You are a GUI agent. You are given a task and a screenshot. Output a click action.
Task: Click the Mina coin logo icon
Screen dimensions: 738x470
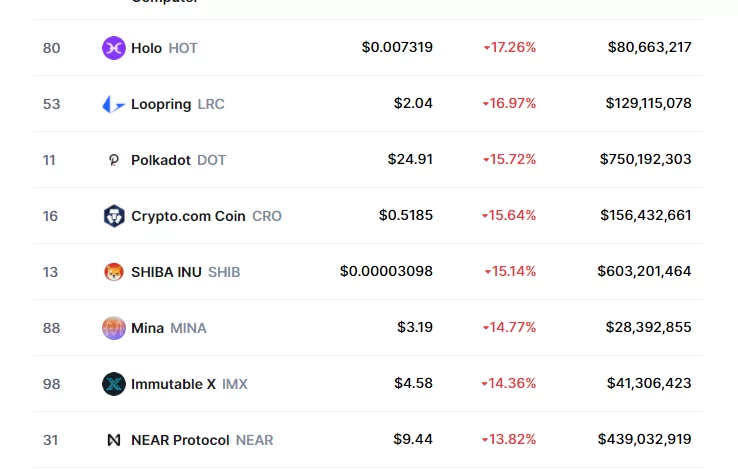click(114, 328)
